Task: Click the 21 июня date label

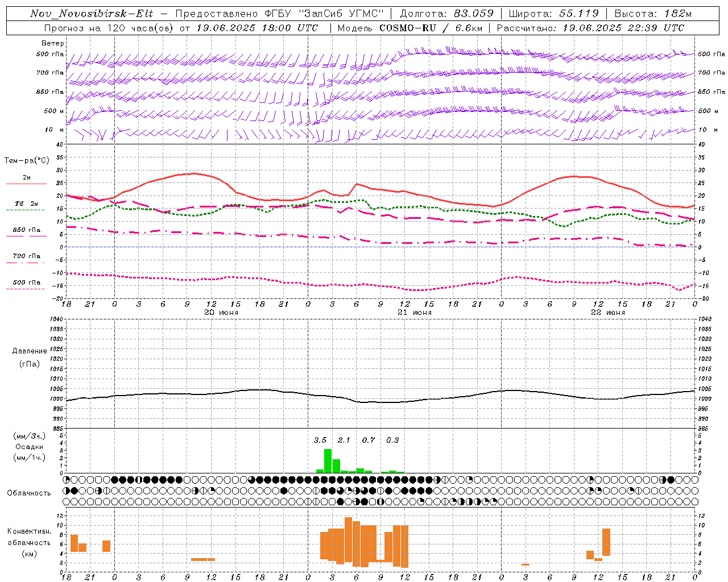Action: pos(415,313)
